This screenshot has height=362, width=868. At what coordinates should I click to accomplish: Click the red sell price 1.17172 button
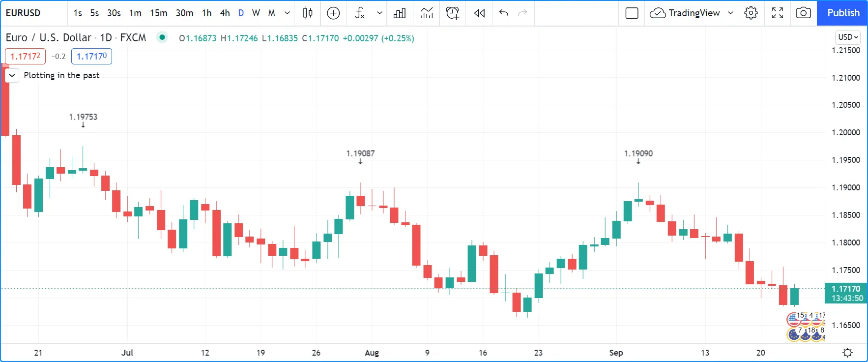coord(25,57)
